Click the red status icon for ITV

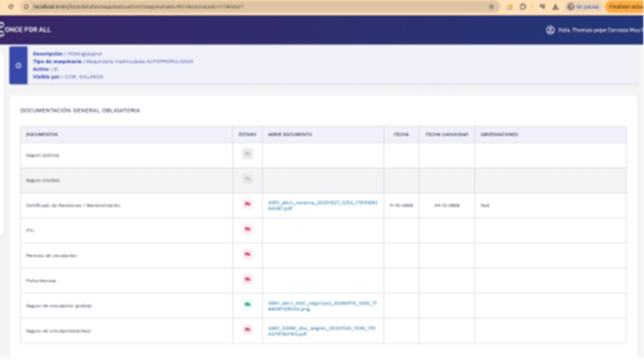coord(248,230)
